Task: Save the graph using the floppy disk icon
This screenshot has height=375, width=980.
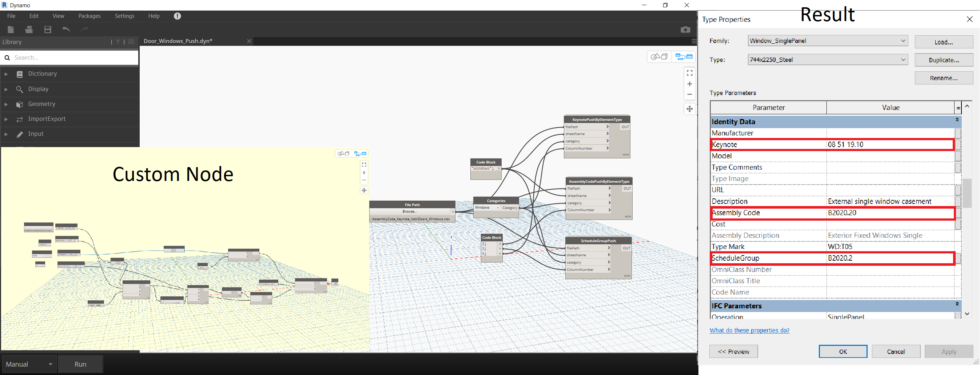Action: coord(48,29)
